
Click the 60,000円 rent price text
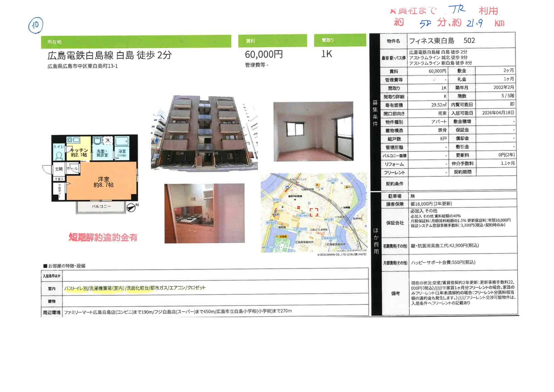coord(264,55)
